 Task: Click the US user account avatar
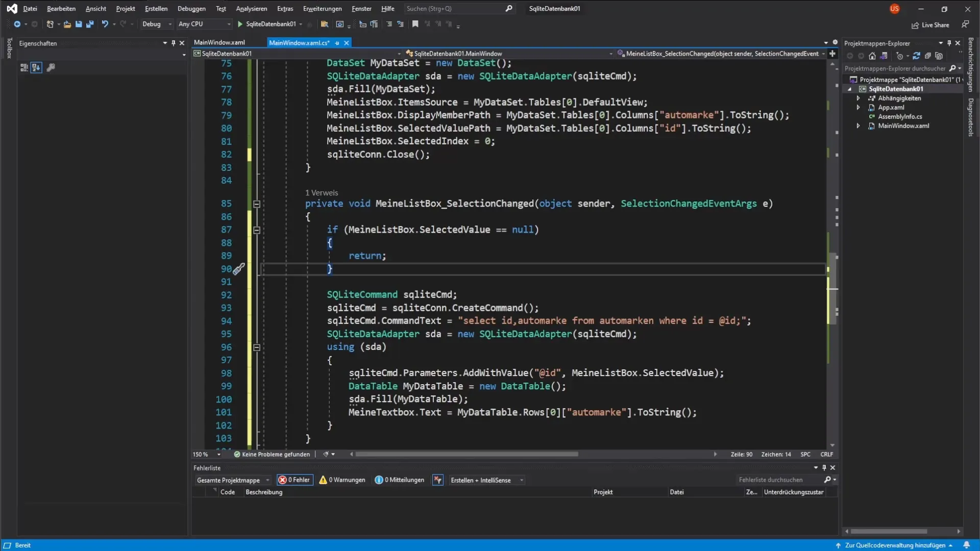point(894,9)
